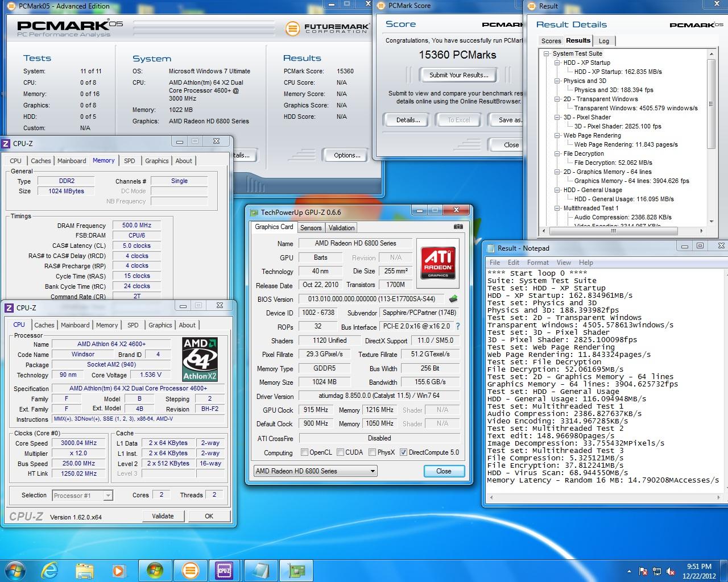Collapse the Web Page Rendering node
The image size is (728, 582).
click(x=557, y=135)
